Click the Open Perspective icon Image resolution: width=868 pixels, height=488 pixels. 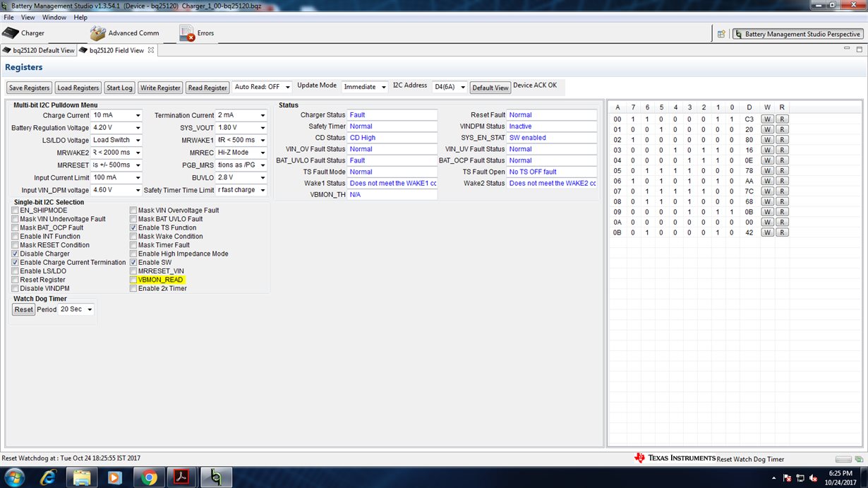pos(721,34)
